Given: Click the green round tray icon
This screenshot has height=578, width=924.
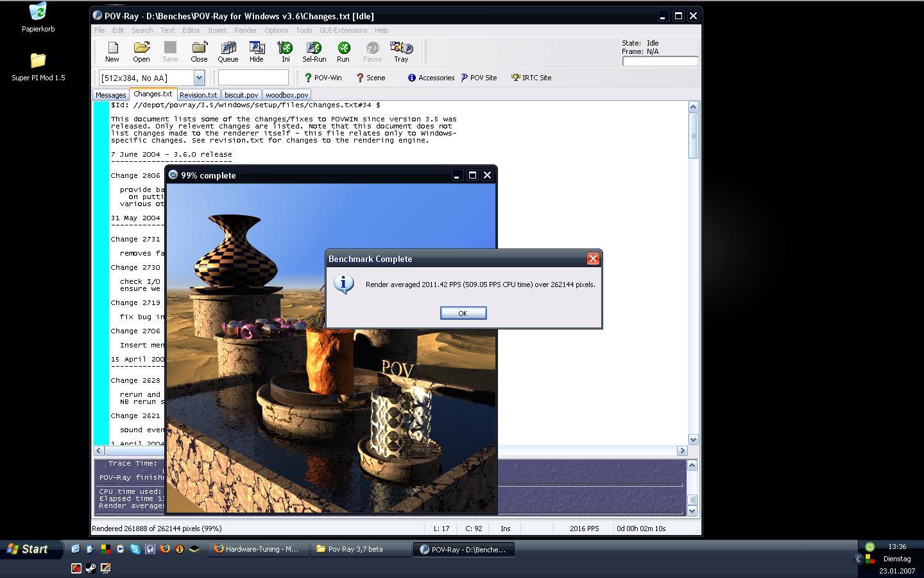Looking at the screenshot, I should pyautogui.click(x=869, y=547).
